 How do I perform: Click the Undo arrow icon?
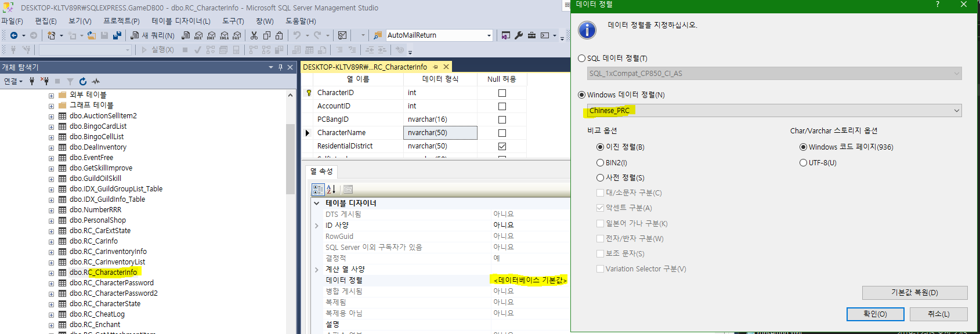point(297,35)
